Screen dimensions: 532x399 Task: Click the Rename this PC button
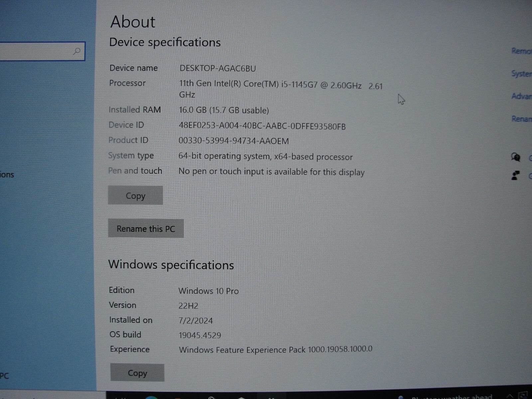point(146,228)
